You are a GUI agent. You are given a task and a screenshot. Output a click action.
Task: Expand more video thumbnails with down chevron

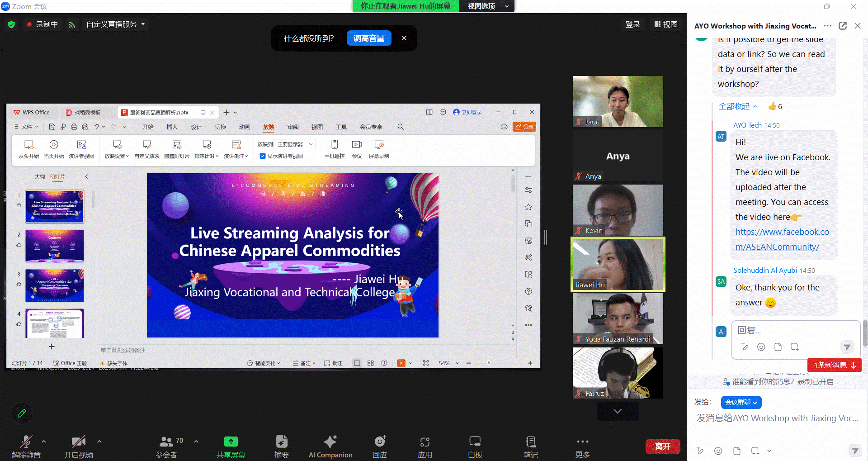tap(618, 411)
